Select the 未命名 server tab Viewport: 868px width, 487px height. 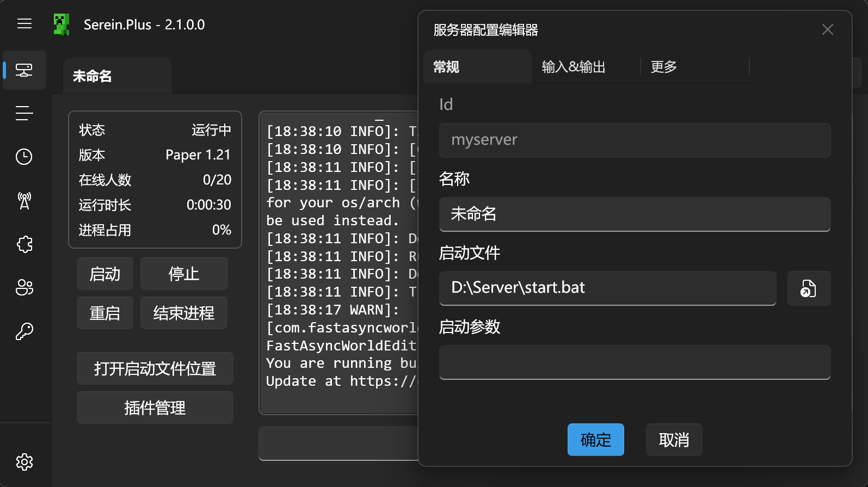click(118, 76)
